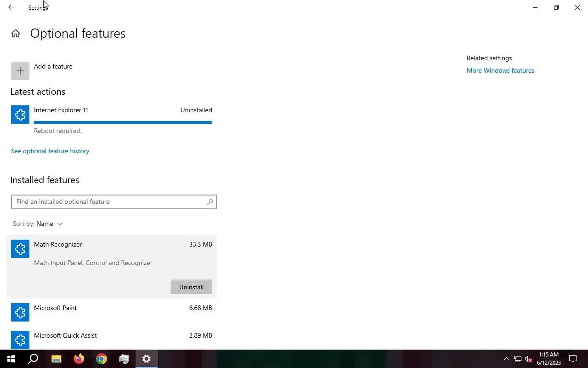The width and height of the screenshot is (588, 368).
Task: Click the Add a feature label
Action: (53, 66)
